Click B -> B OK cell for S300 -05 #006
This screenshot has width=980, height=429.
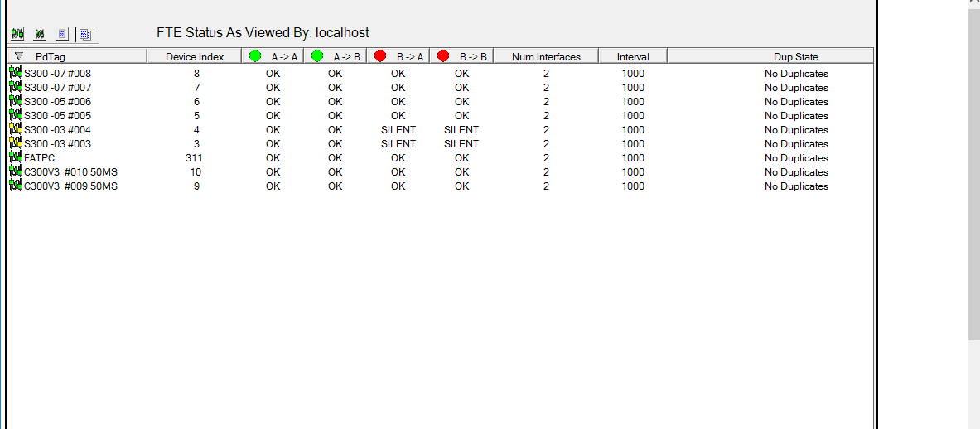click(x=462, y=101)
